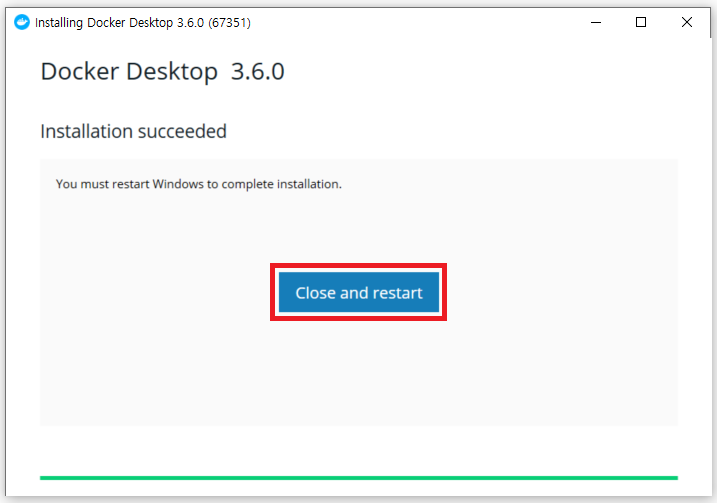717x503 pixels.
Task: Select the 'Installation succeeded' heading text
Action: (x=134, y=131)
